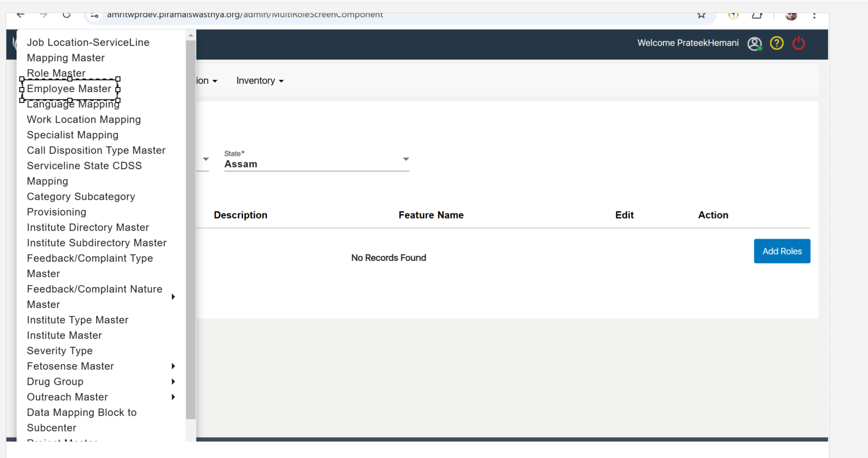Screen dimensions: 868x458
Task: Open the Chrome three-dot menu
Action: pyautogui.click(x=814, y=15)
